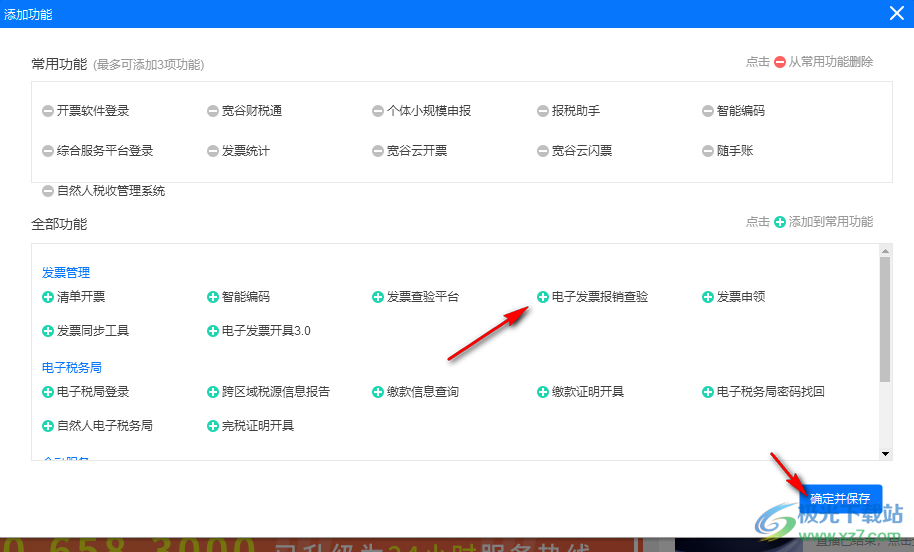The image size is (914, 552).
Task: Click the 缴款证明开具 text label
Action: 588,392
